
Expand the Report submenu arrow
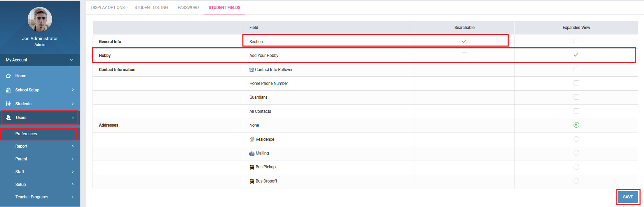[x=73, y=146]
